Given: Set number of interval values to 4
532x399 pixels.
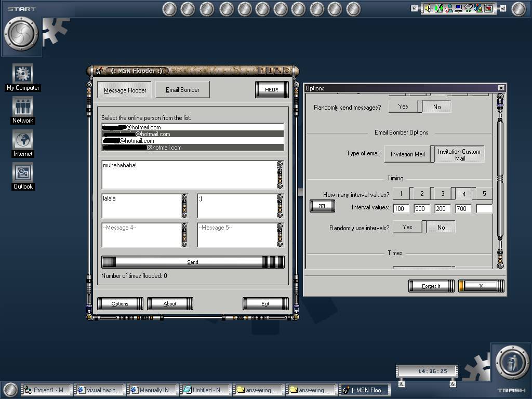Looking at the screenshot, I should pyautogui.click(x=464, y=194).
